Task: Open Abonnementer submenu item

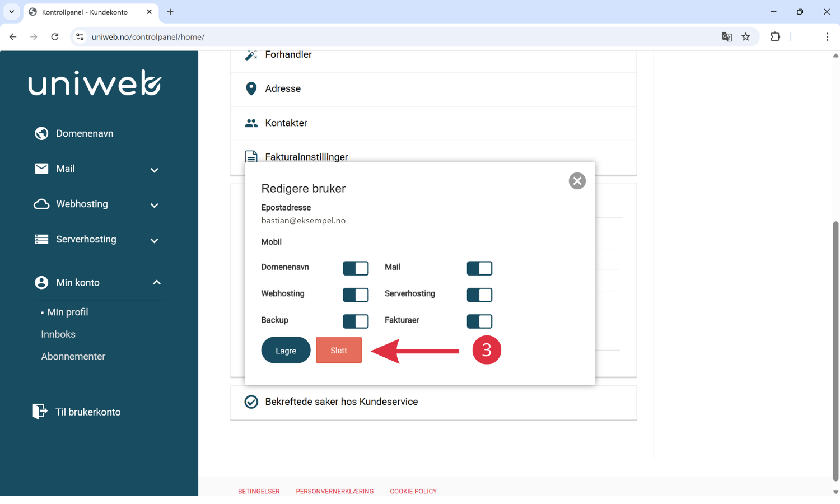Action: pyautogui.click(x=73, y=357)
